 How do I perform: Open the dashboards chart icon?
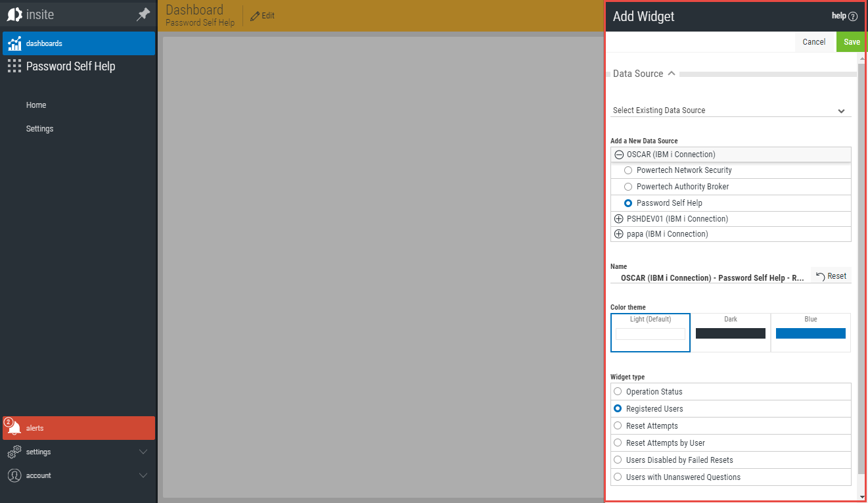pos(14,43)
